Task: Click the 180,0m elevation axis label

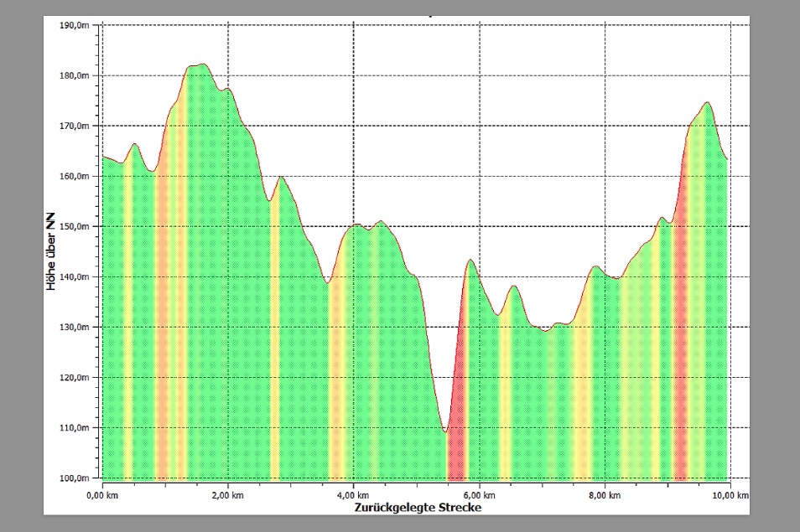Action: tap(75, 75)
